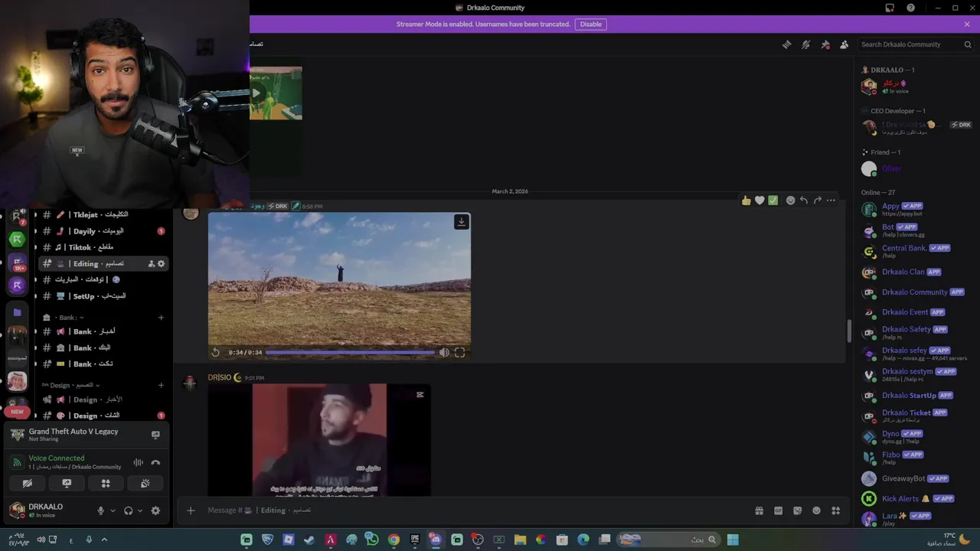
Task: Disable Streamer Mode
Action: [590, 24]
